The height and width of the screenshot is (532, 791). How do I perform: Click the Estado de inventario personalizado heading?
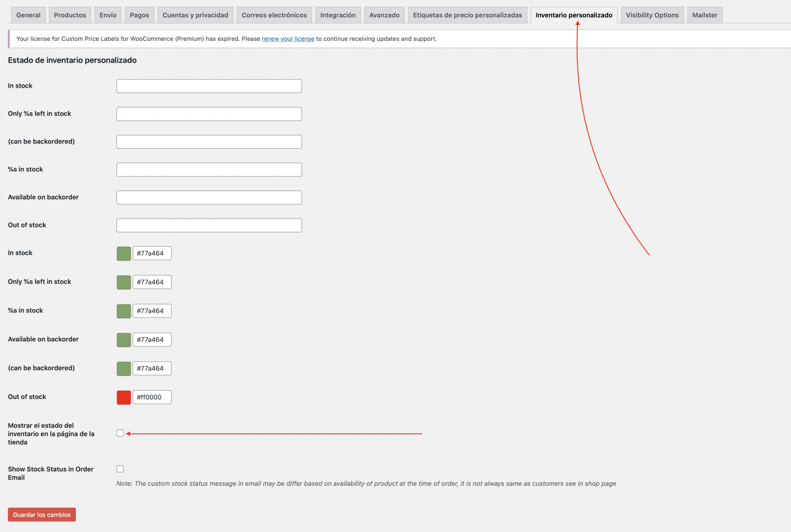click(72, 60)
